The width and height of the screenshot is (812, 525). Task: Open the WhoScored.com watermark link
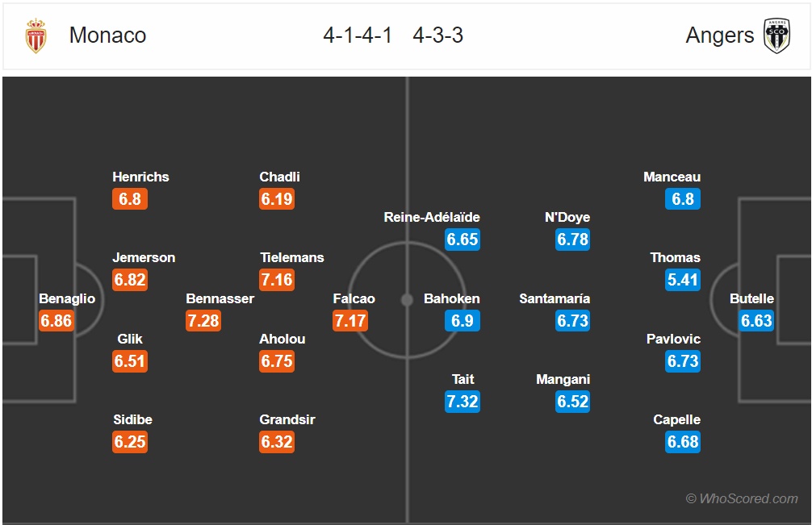coord(742,498)
